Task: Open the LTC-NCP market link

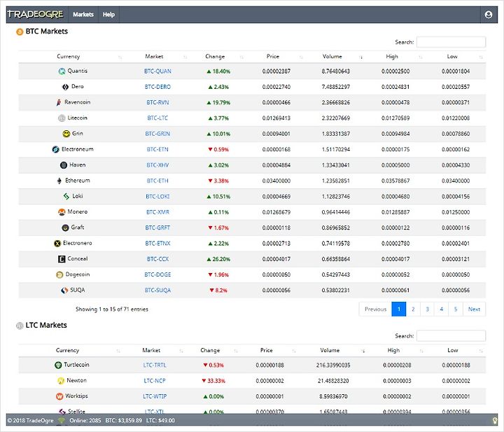Action: 155,381
